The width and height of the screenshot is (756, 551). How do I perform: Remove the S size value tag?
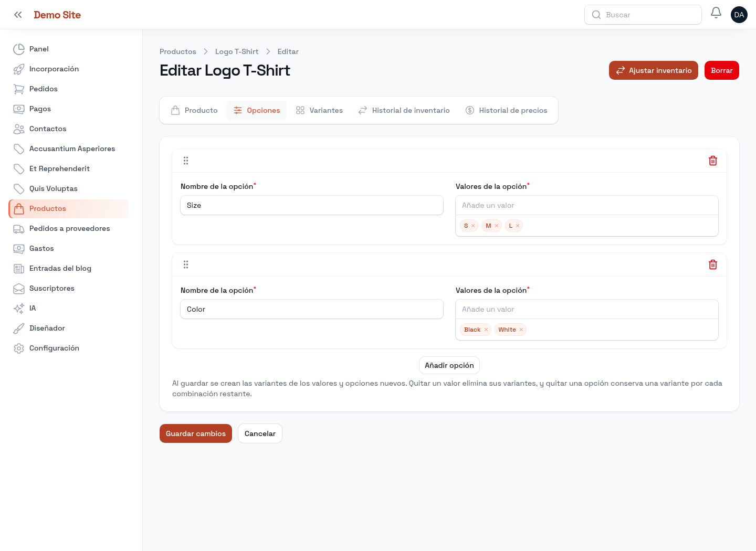click(473, 226)
